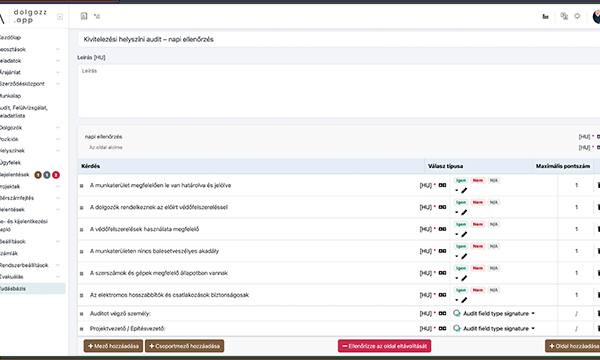Open 'Audit field type signature' dropdown for Projektvezető

point(499,328)
